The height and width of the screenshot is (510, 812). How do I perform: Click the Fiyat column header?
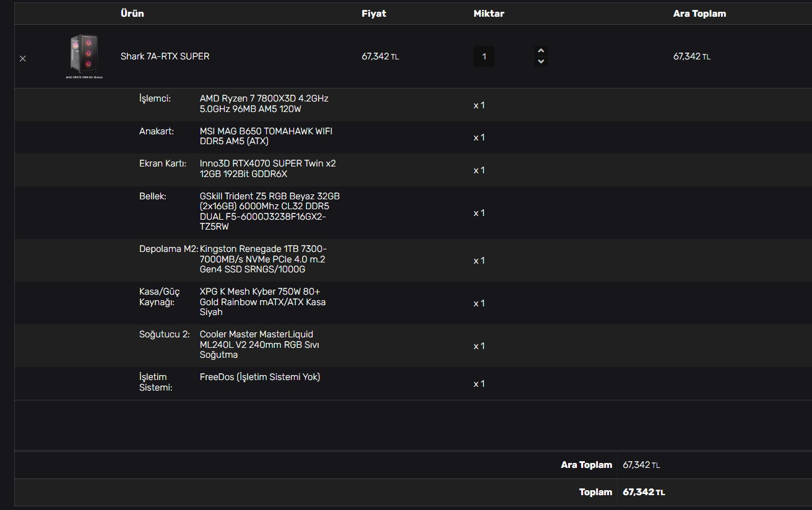[374, 14]
